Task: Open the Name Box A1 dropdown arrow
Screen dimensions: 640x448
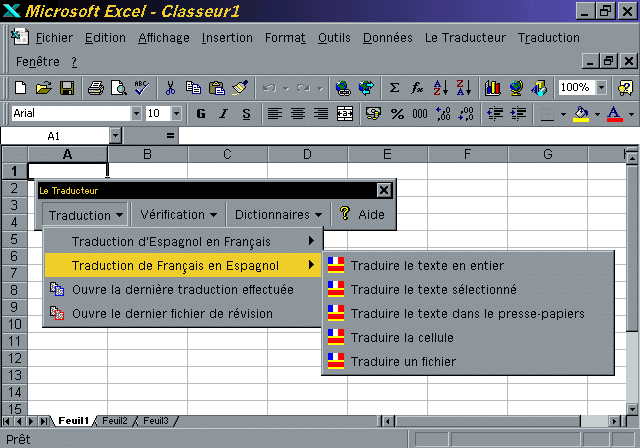Action: (116, 136)
